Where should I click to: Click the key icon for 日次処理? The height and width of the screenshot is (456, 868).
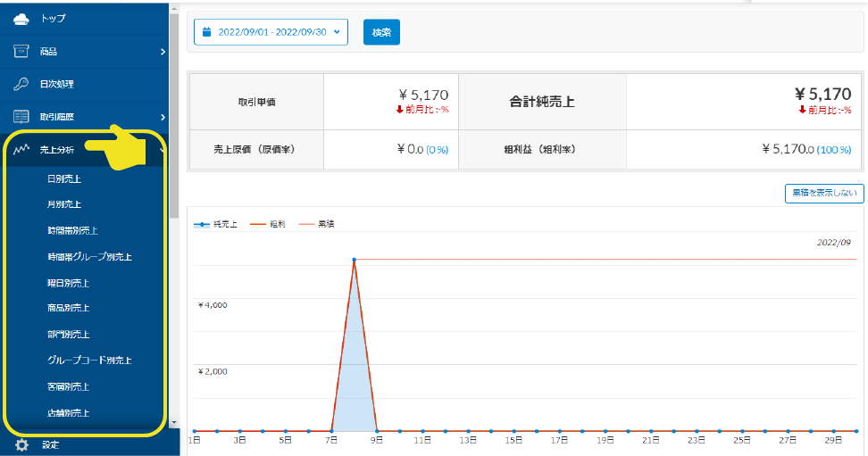pos(22,85)
